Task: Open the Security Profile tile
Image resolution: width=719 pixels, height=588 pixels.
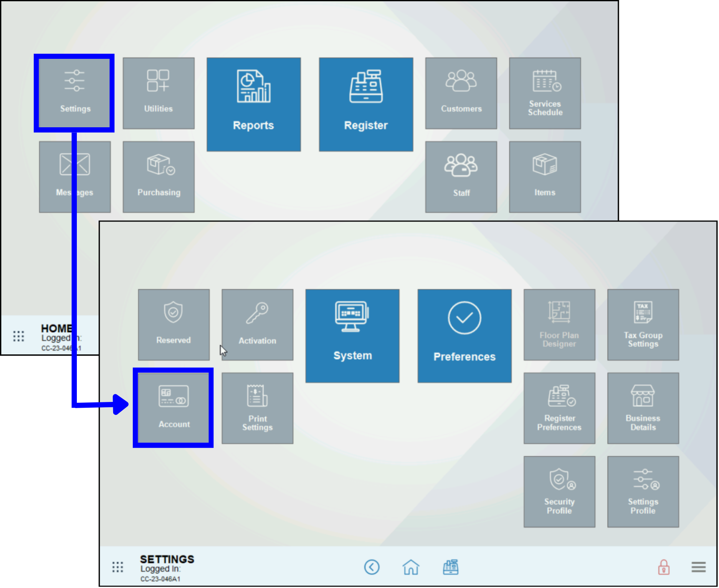Action: (x=559, y=491)
